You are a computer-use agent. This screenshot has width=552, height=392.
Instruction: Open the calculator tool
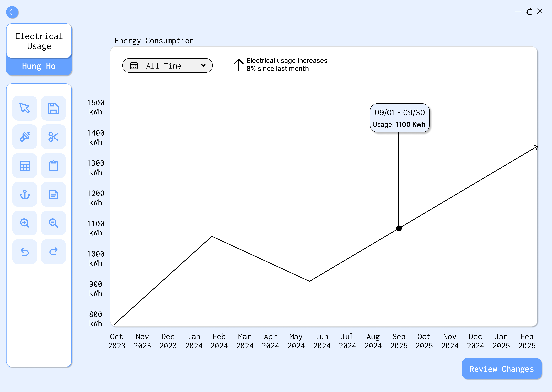pyautogui.click(x=25, y=166)
